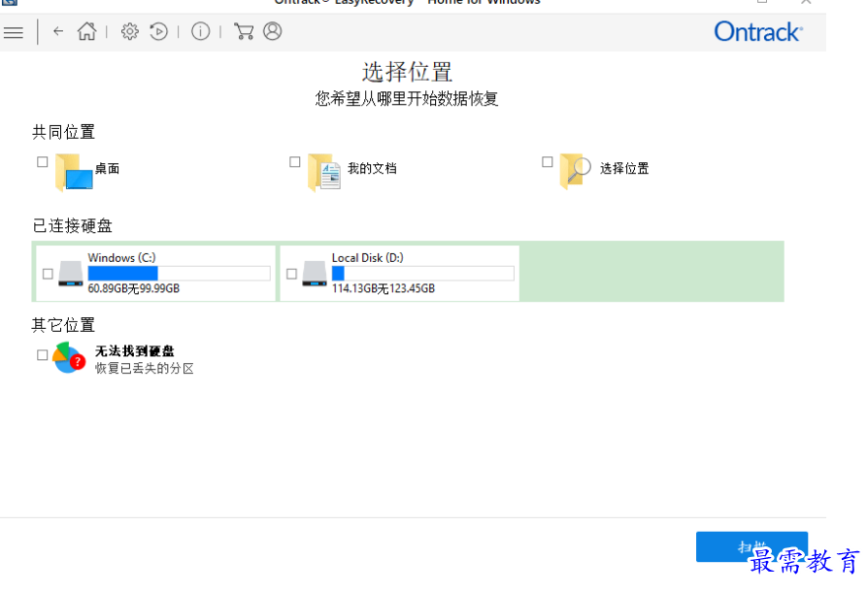Click the Windows (C:) usage bar
Image resolution: width=868 pixels, height=592 pixels.
pyautogui.click(x=179, y=273)
